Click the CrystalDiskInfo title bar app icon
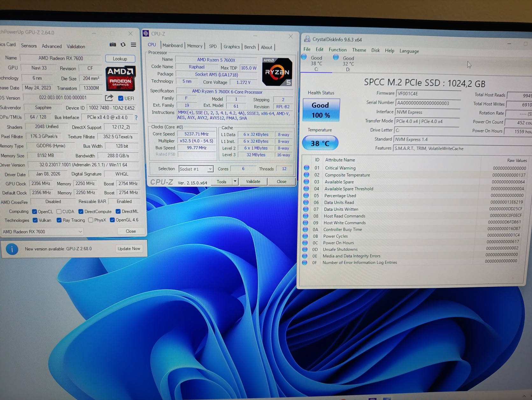This screenshot has height=400, width=532. tap(307, 39)
